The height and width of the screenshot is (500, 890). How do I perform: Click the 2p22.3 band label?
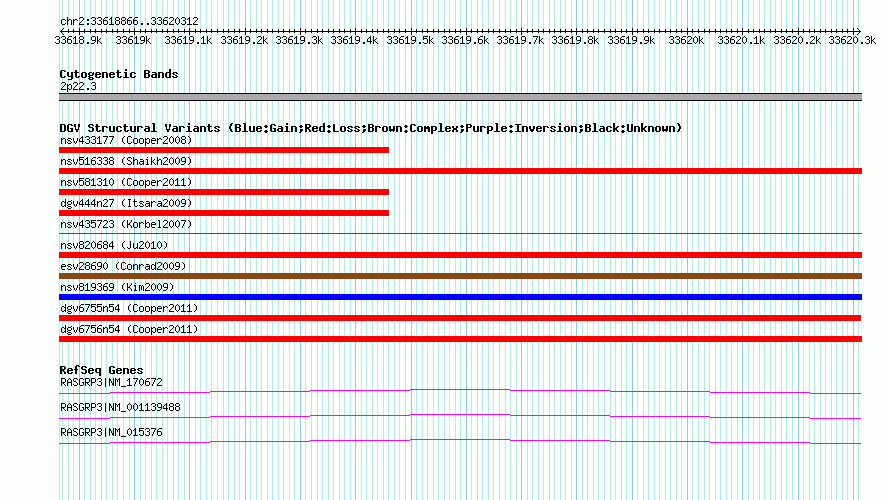click(x=78, y=86)
